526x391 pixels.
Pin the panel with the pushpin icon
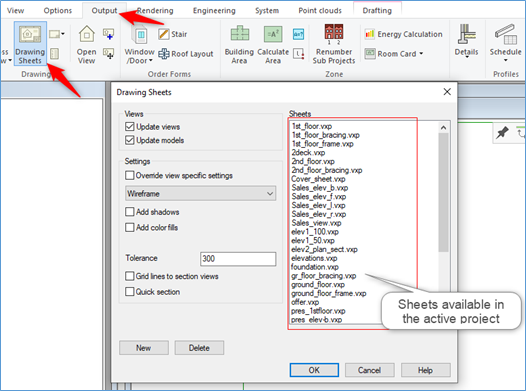[502, 133]
